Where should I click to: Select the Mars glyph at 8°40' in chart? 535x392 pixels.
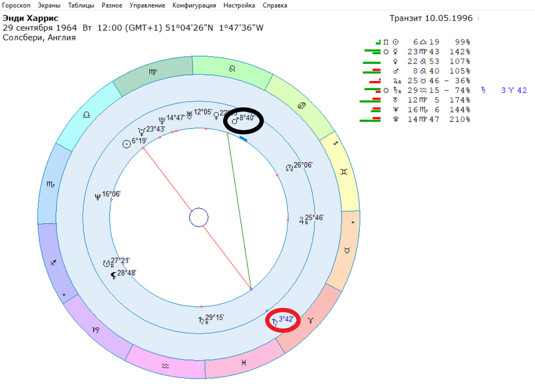click(235, 120)
